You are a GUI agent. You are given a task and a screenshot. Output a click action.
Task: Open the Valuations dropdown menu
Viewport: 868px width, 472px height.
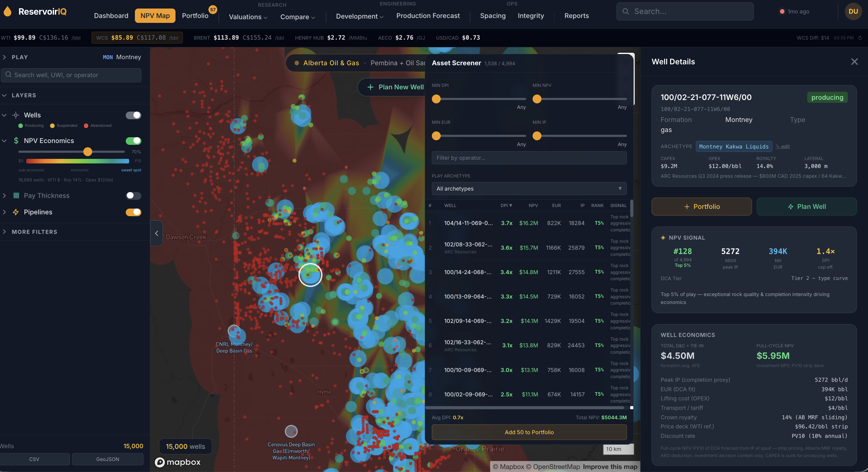tap(248, 17)
